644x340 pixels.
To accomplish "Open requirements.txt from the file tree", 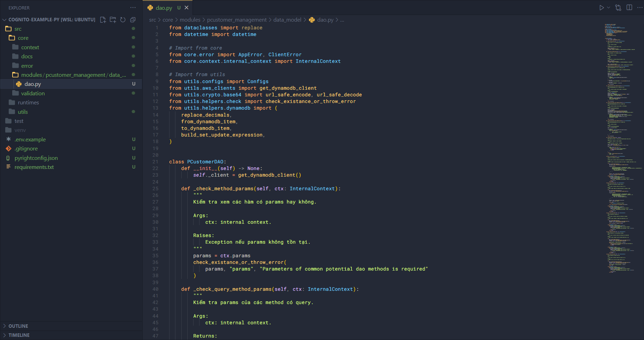I will click(34, 167).
